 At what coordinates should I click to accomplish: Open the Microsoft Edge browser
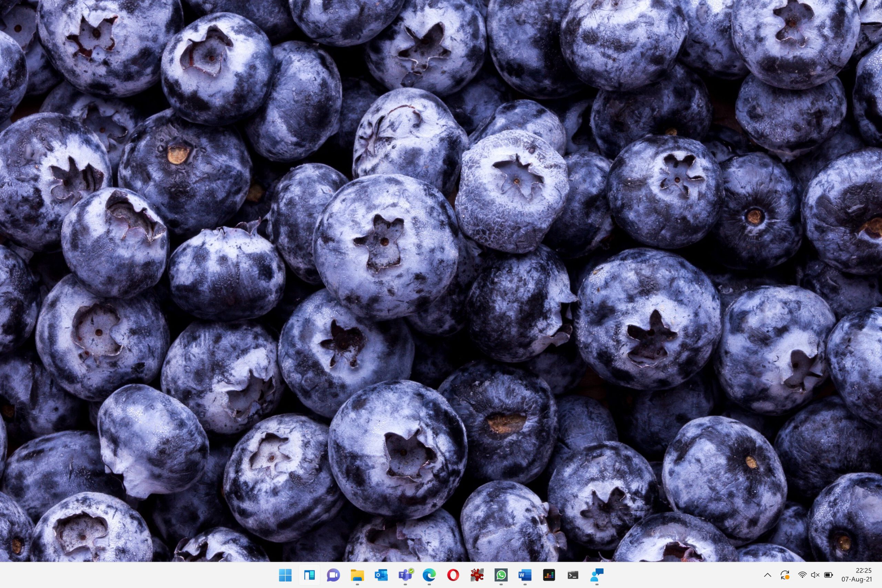[x=429, y=575]
